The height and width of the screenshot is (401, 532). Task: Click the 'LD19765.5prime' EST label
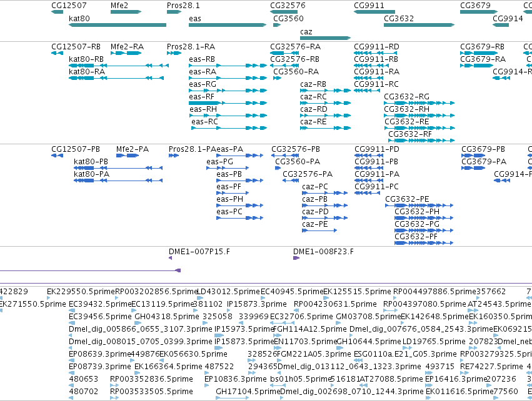tap(434, 342)
